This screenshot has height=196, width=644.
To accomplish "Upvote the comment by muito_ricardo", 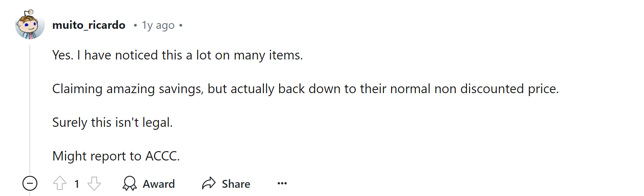I will (x=60, y=183).
